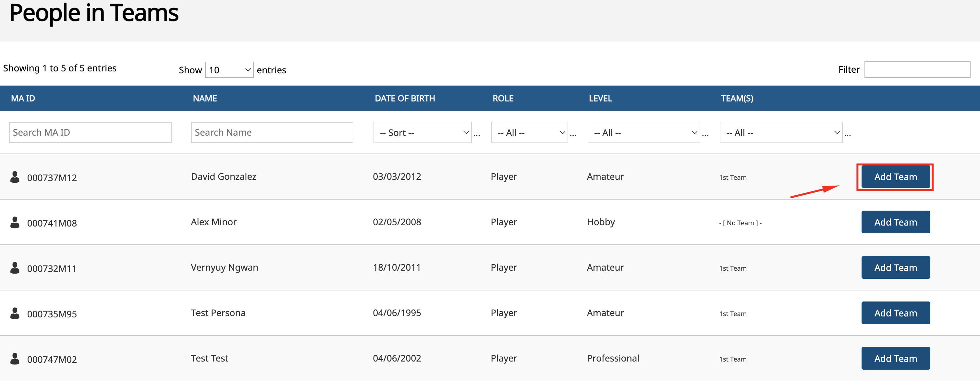This screenshot has width=980, height=381.
Task: Select the name Alex Minor
Action: (x=214, y=222)
